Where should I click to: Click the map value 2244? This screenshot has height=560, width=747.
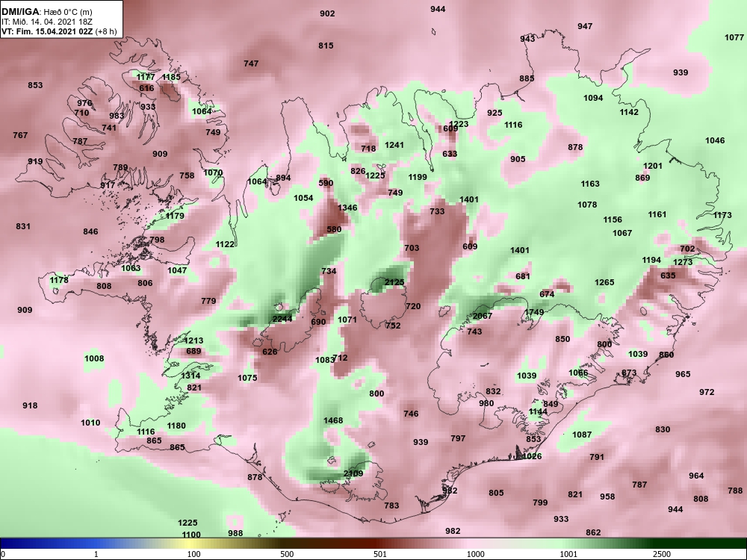pyautogui.click(x=282, y=319)
